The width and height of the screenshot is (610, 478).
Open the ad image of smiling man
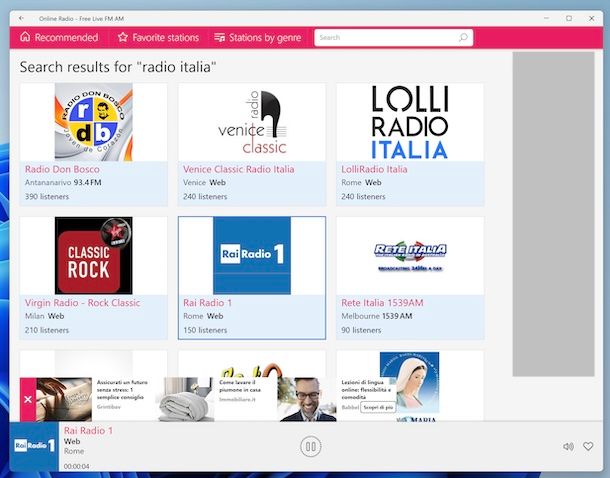tap(307, 399)
